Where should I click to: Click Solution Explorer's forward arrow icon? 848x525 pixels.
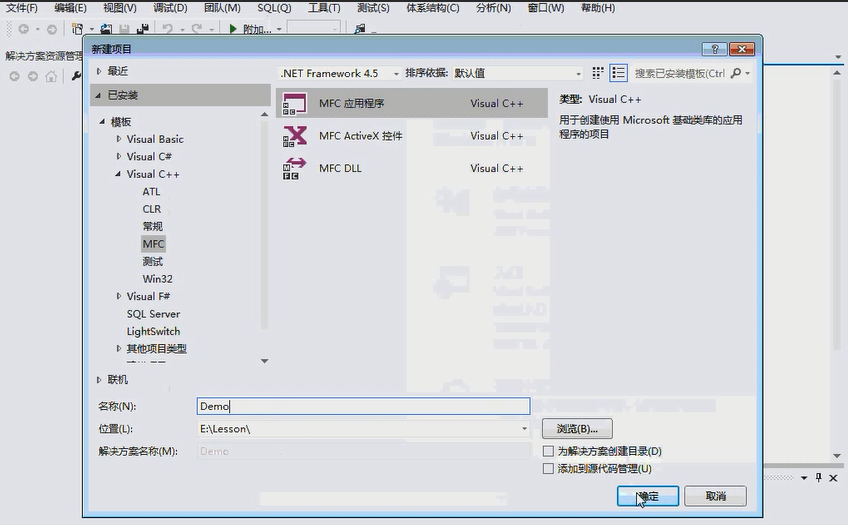[x=33, y=77]
